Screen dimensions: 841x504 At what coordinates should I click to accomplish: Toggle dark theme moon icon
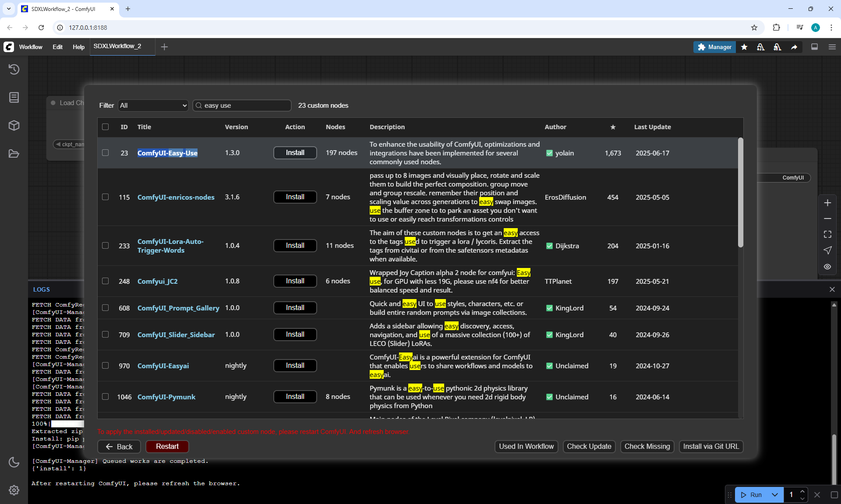[x=14, y=462]
